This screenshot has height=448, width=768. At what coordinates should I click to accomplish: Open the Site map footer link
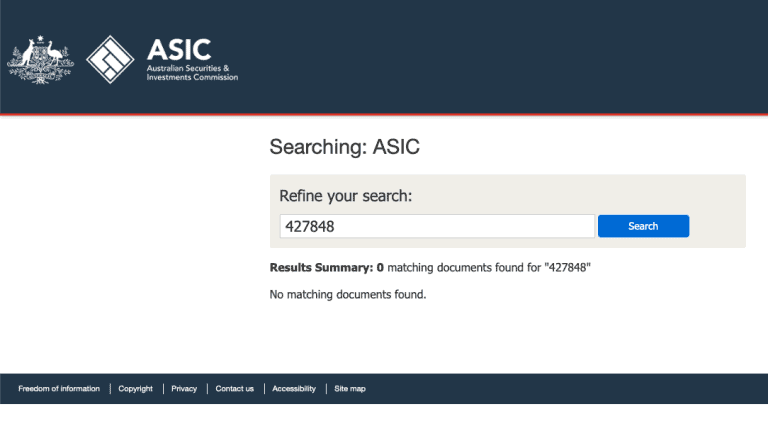point(350,389)
